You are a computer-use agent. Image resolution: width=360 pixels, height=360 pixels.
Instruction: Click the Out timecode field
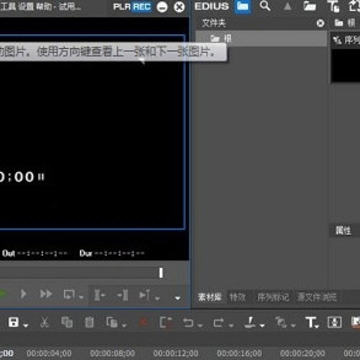[x=35, y=253]
